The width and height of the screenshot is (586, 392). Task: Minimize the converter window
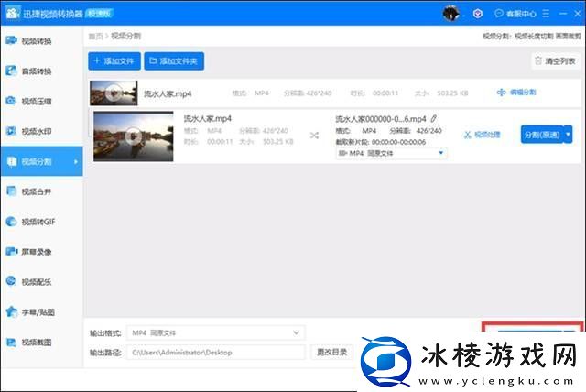(x=563, y=14)
